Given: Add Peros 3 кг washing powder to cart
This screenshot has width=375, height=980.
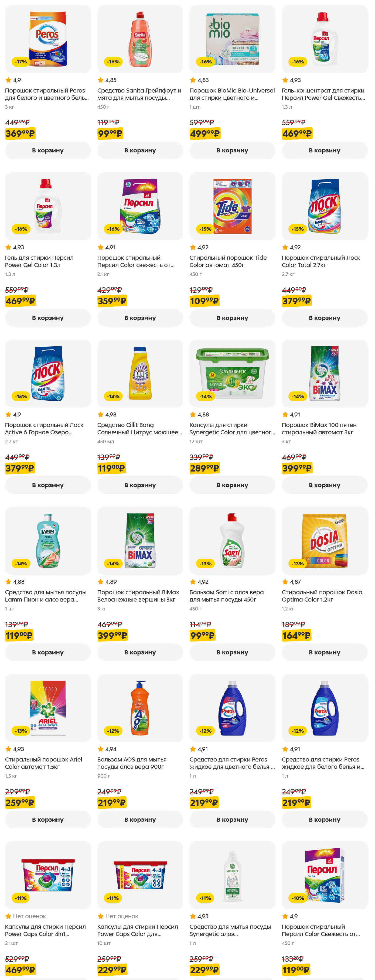Looking at the screenshot, I should 47,150.
